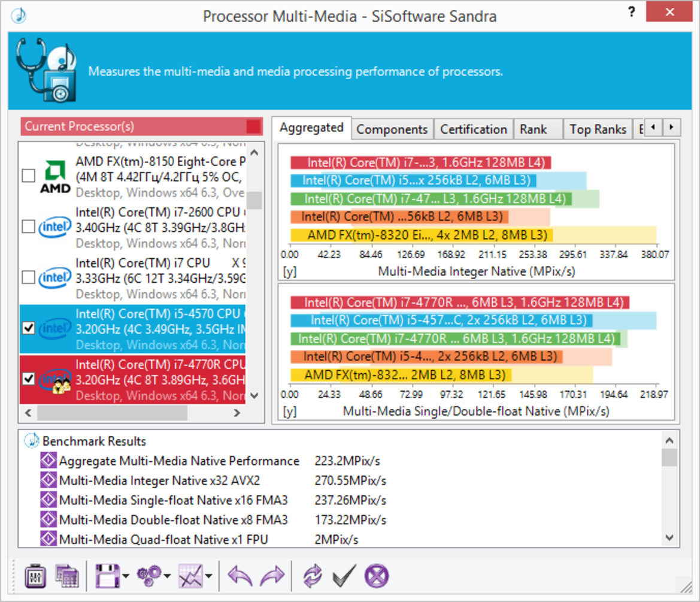
Task: Click the Multi-Media Single-float Native x16 FMA3 icon
Action: click(x=49, y=500)
